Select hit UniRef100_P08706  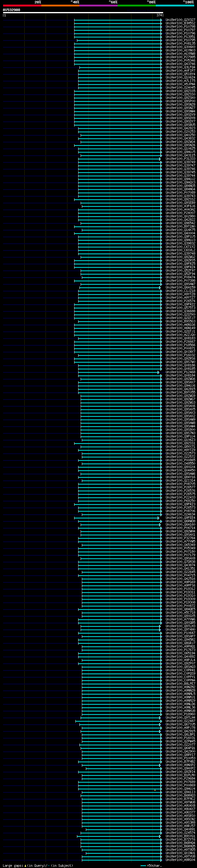tap(180, 511)
